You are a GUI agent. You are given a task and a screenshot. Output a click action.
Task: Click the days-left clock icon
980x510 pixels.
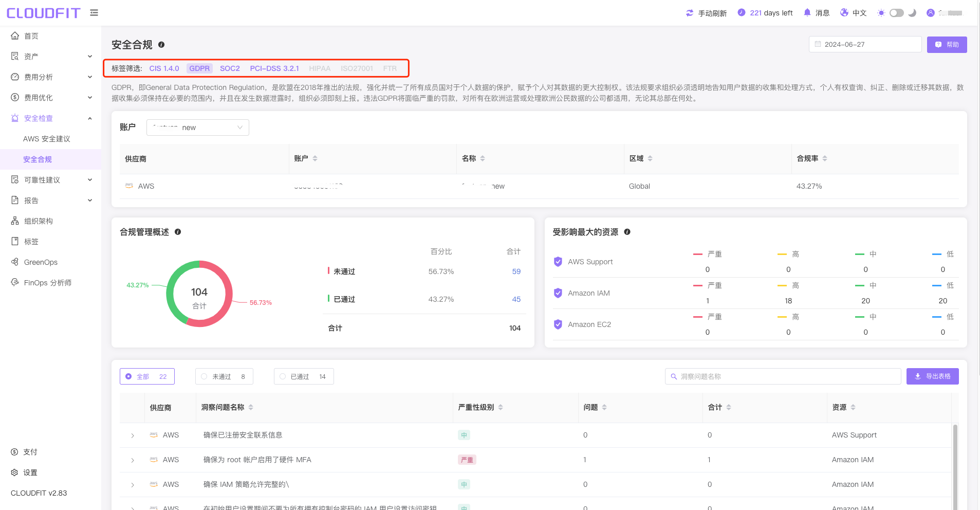tap(742, 12)
